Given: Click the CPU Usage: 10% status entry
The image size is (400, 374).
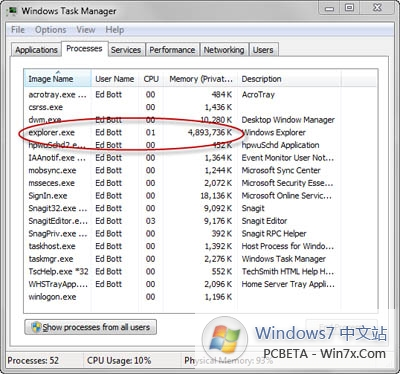Looking at the screenshot, I should point(119,361).
